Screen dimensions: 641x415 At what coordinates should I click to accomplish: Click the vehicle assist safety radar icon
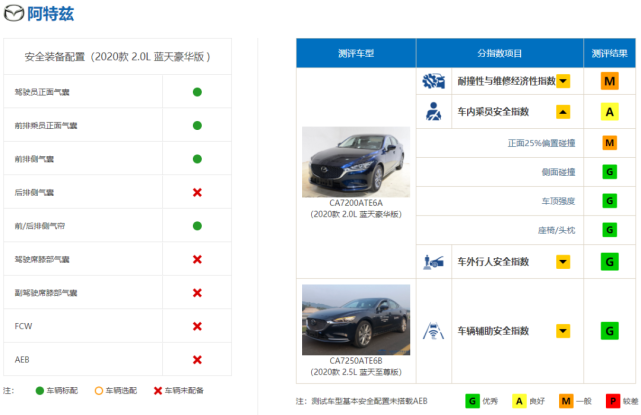click(x=434, y=331)
